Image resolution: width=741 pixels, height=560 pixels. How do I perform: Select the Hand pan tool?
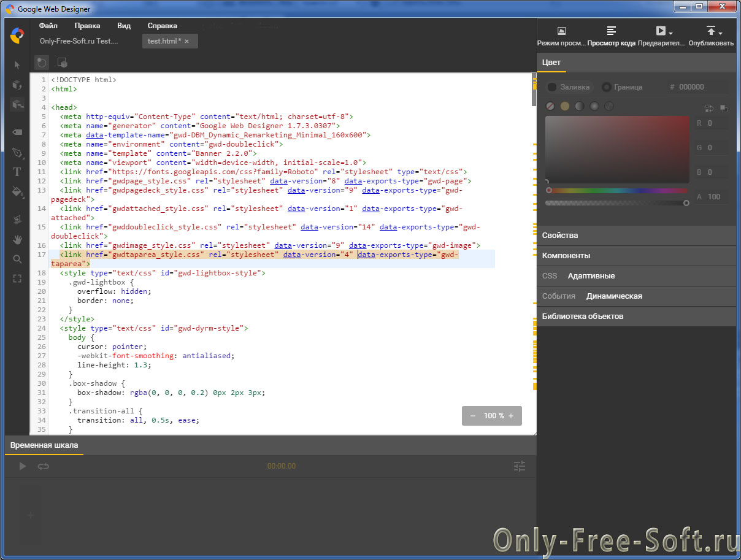click(17, 239)
